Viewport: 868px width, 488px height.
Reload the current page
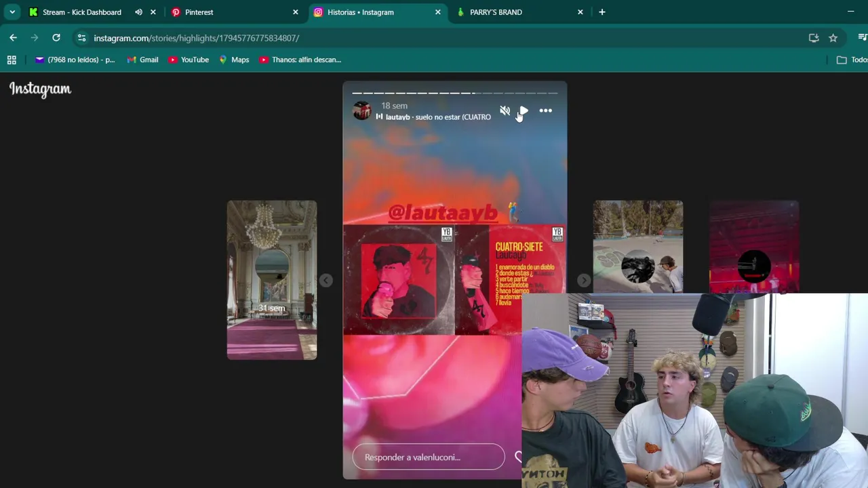click(x=56, y=38)
